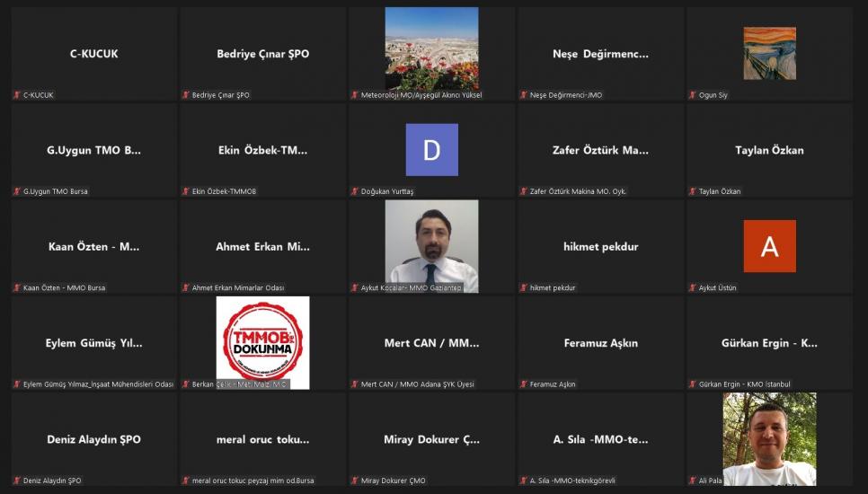The height and width of the screenshot is (494, 868).
Task: Select Ogun Siy's Scream painting avatar
Action: click(769, 53)
